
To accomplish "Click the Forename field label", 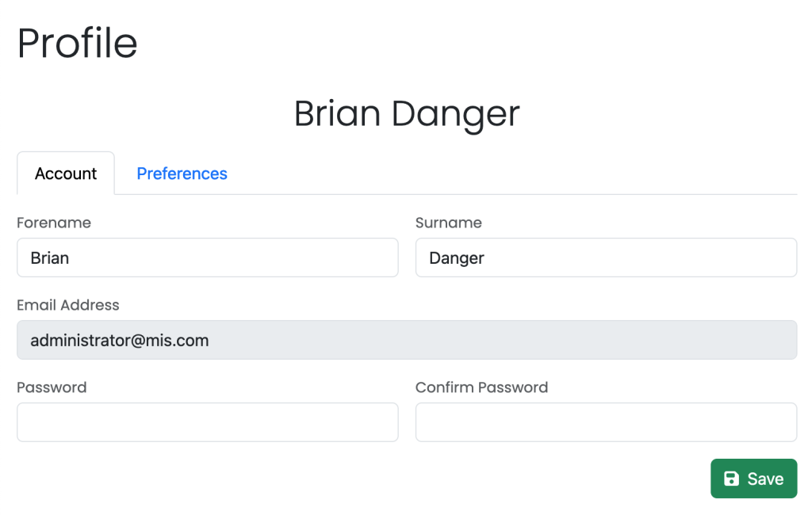I will tap(54, 223).
